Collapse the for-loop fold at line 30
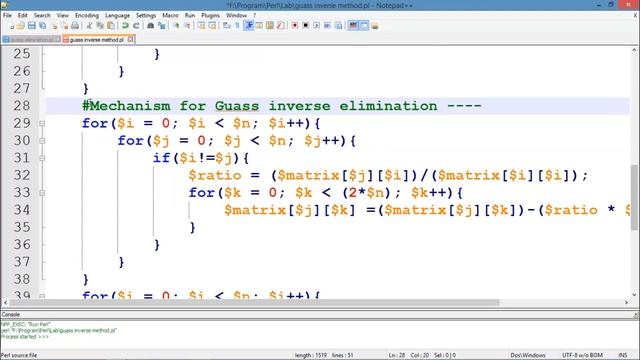 click(42, 141)
